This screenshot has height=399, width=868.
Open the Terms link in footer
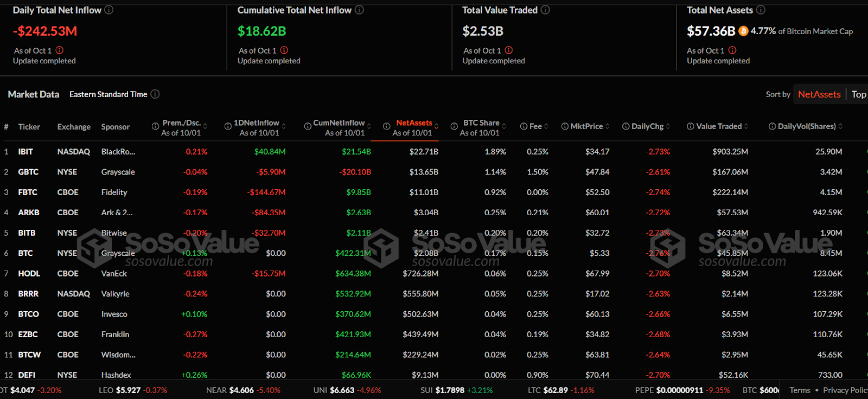tap(800, 390)
